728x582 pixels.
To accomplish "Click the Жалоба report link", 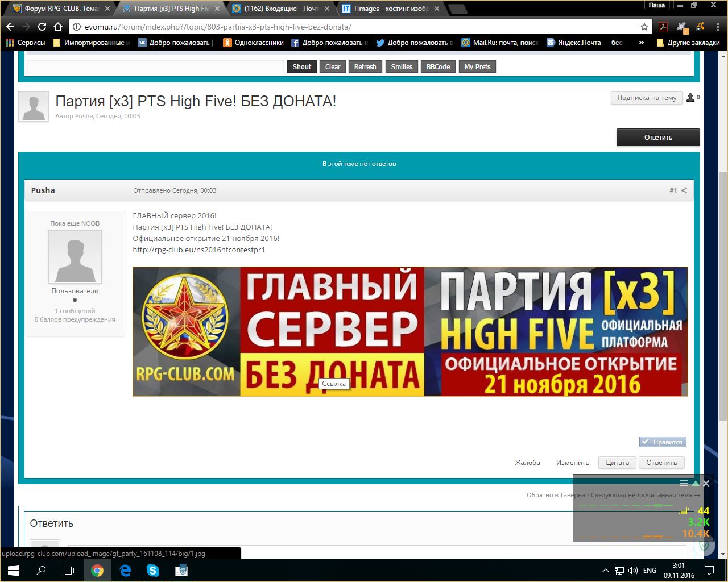I will (527, 463).
